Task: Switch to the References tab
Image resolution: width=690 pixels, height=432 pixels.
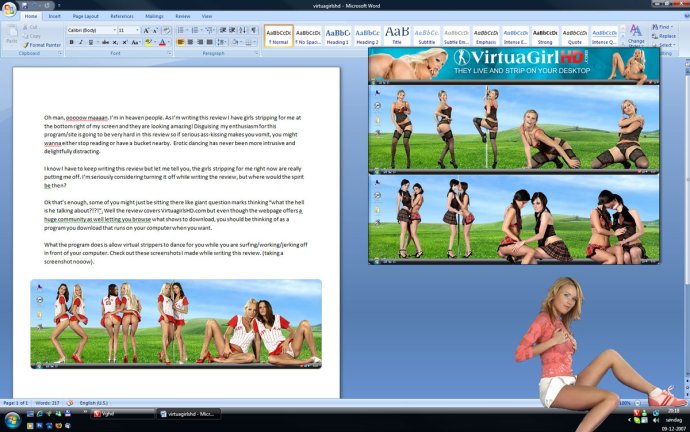Action: tap(122, 16)
